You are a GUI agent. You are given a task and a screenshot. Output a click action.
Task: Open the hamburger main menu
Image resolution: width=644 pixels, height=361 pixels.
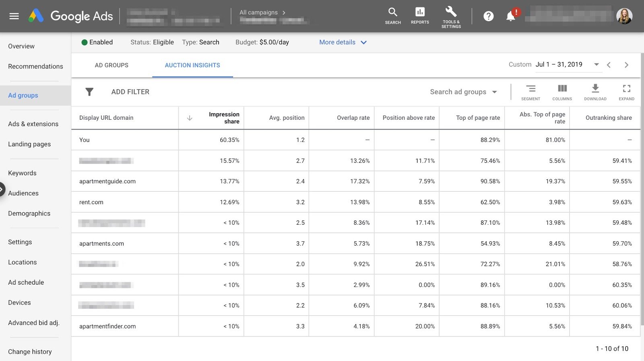click(14, 16)
